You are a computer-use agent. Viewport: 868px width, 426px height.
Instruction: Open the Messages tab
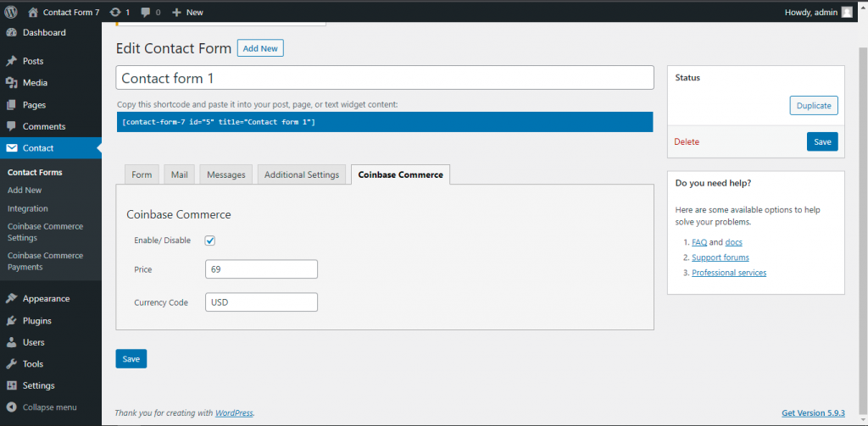225,174
